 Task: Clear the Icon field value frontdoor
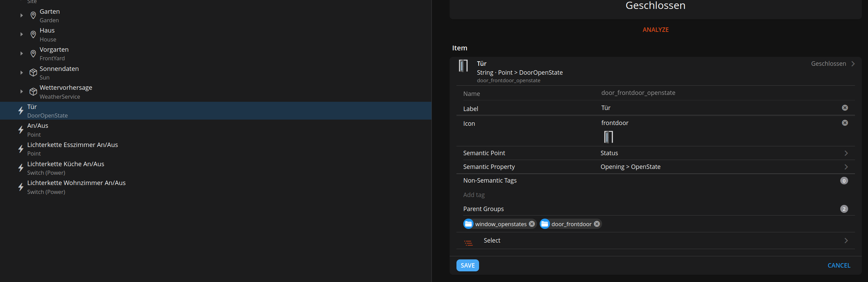point(845,123)
